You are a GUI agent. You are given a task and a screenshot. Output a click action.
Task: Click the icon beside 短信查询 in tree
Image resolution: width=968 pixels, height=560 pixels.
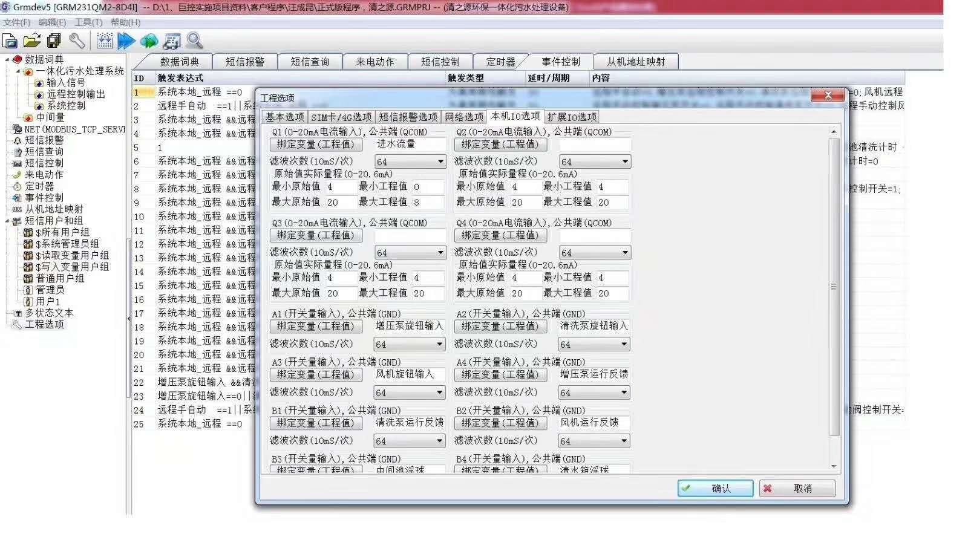(x=17, y=152)
